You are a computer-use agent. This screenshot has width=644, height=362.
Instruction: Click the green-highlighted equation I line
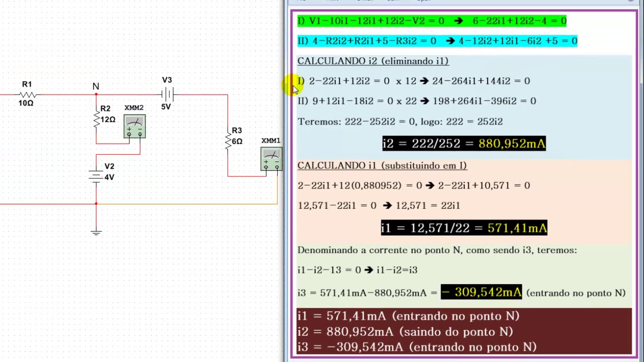(432, 21)
